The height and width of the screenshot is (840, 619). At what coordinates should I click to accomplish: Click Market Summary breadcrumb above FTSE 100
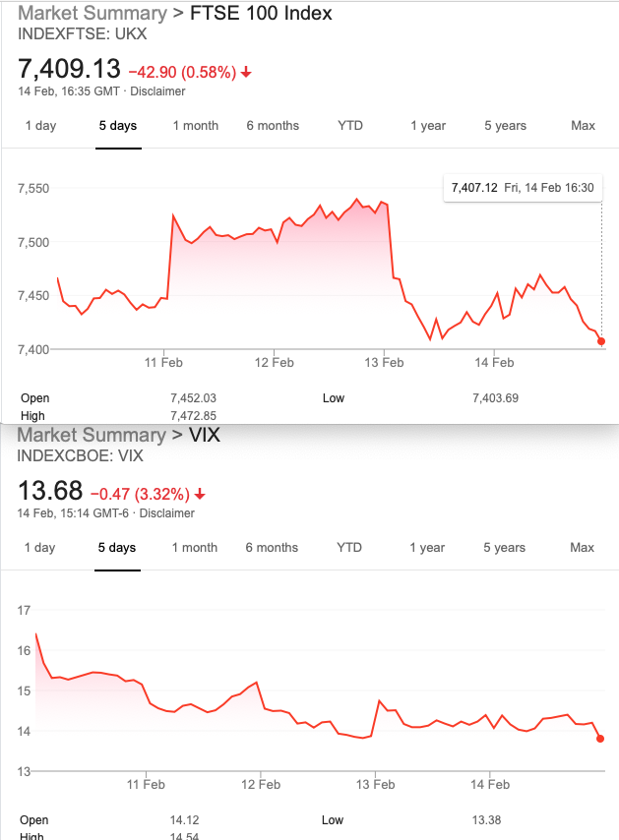93,13
